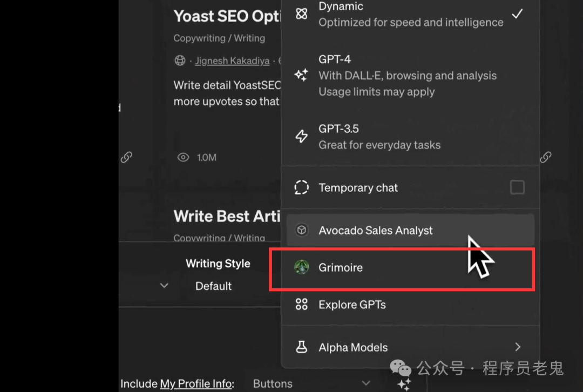Select the Dynamic model option
The height and width of the screenshot is (392, 583).
coord(410,14)
